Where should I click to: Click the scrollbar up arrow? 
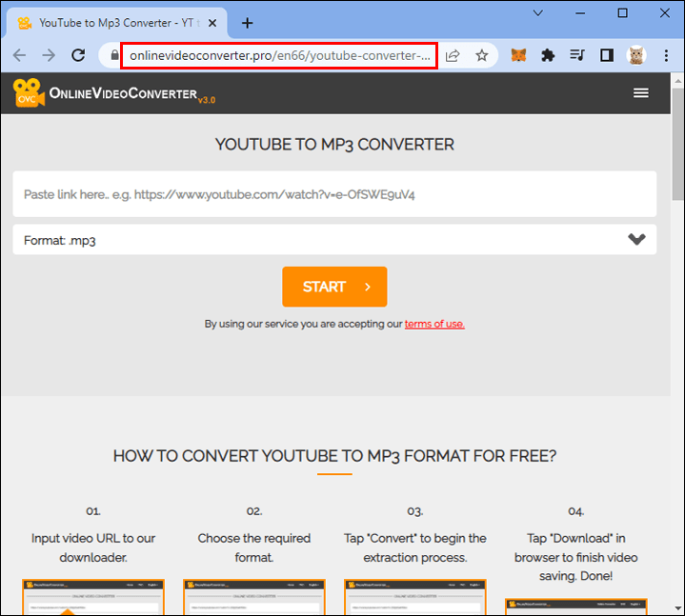[677, 81]
